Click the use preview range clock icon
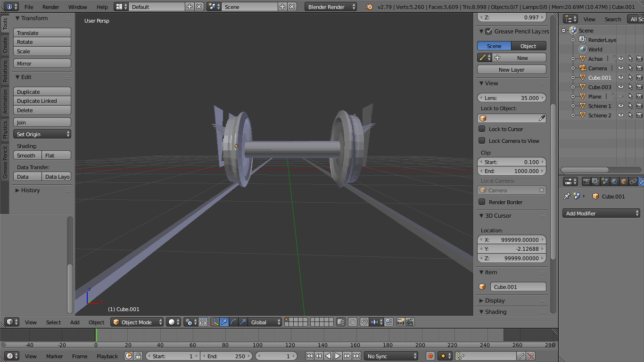This screenshot has height=362, width=644. [x=129, y=356]
